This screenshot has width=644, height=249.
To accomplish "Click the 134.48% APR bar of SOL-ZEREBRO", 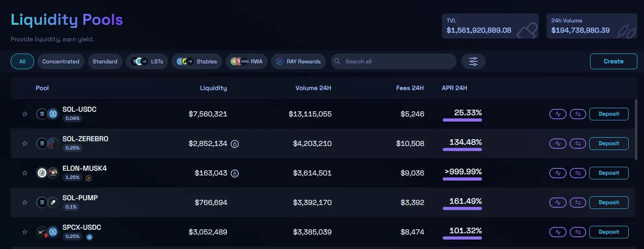I will tap(462, 149).
